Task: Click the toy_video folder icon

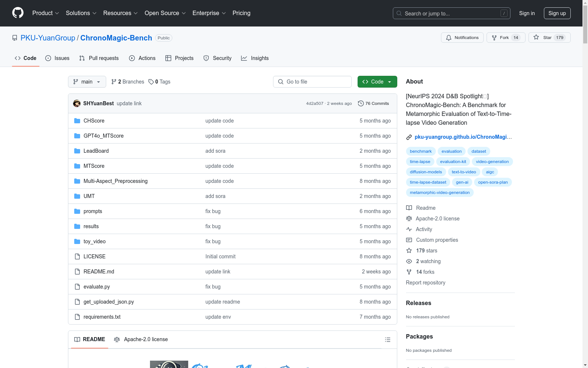Action: point(77,241)
